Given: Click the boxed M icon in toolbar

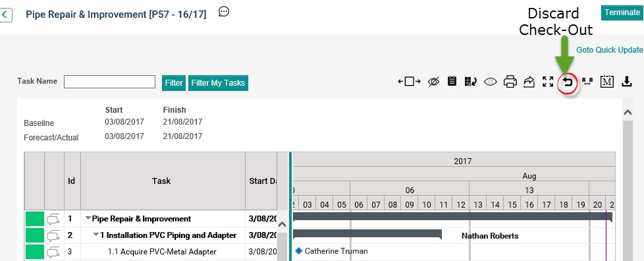Looking at the screenshot, I should (x=607, y=82).
